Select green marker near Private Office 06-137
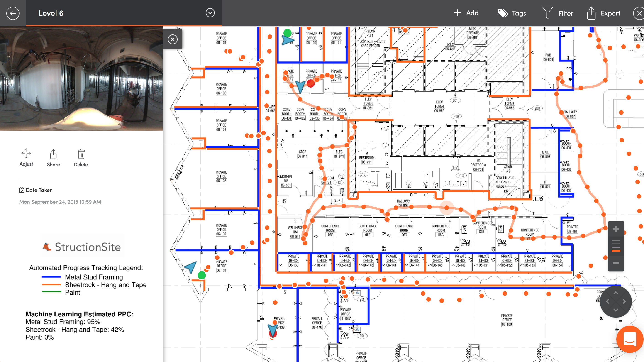 (202, 275)
